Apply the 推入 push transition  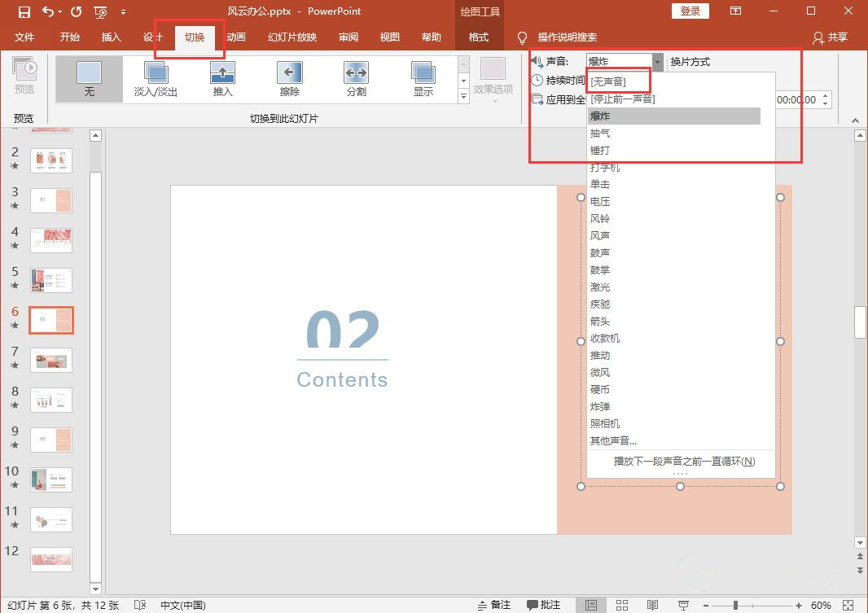point(222,79)
